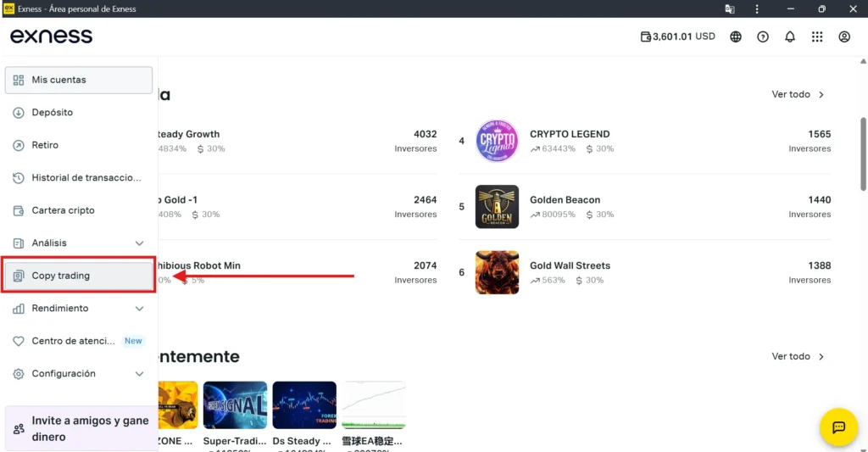Click the Golden Beacon lighthouse thumbnail
The height and width of the screenshot is (452, 868).
point(497,207)
